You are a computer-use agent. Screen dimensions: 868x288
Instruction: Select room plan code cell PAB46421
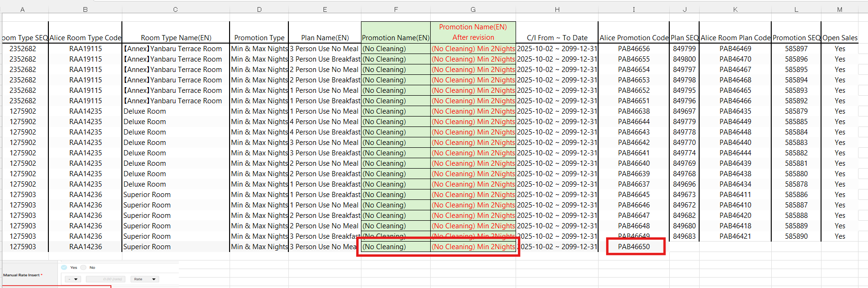(735, 236)
